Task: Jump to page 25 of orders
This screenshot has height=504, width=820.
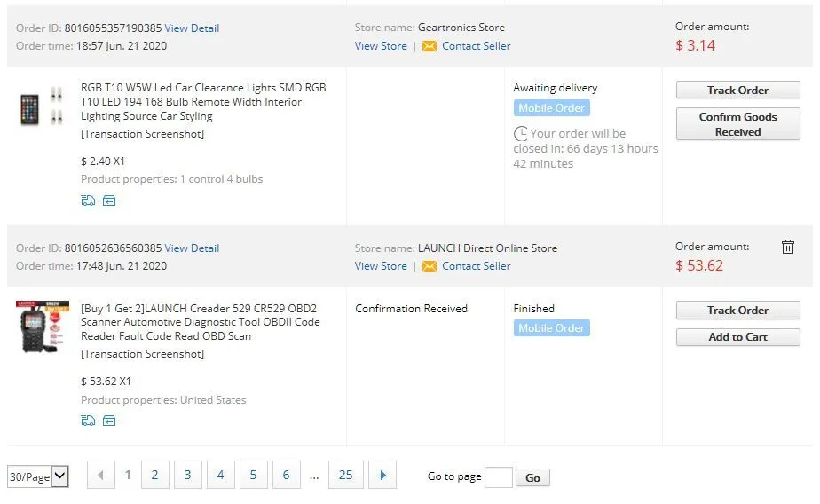Action: point(345,476)
